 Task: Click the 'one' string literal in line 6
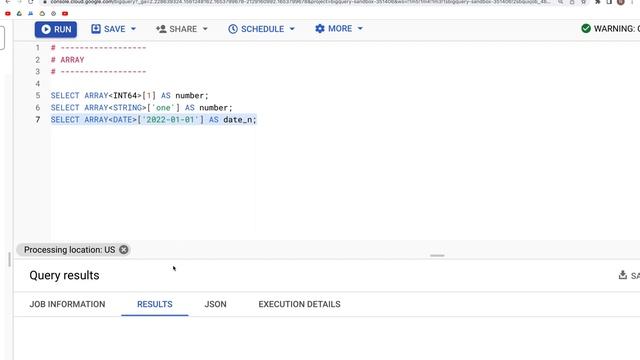coord(163,108)
